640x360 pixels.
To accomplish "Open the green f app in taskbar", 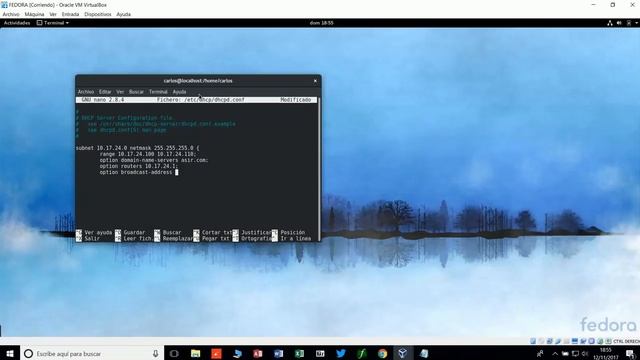I will tap(362, 353).
